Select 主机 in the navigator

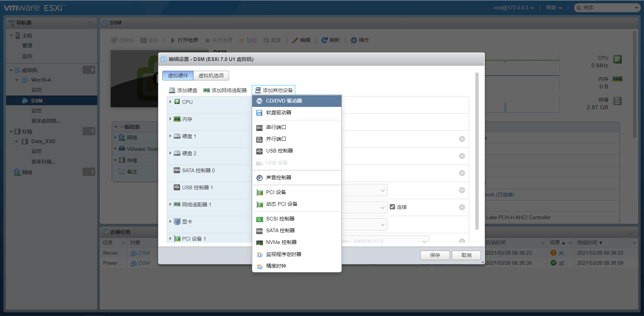click(x=27, y=36)
